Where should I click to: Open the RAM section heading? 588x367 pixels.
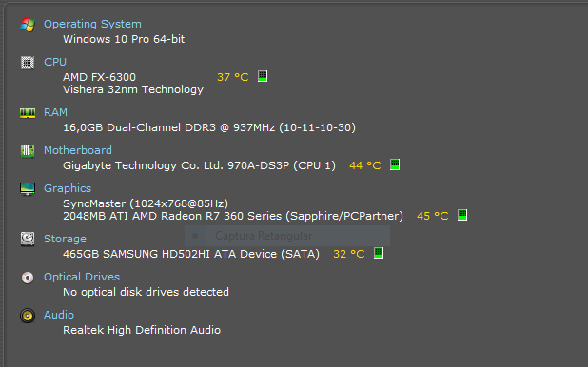tap(55, 112)
